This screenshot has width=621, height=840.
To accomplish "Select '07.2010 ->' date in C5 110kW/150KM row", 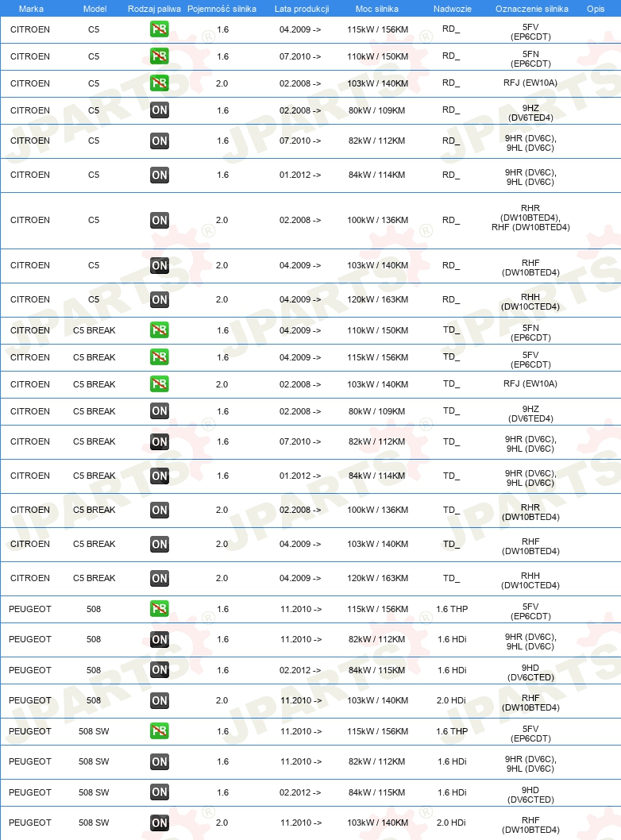I will tap(300, 56).
